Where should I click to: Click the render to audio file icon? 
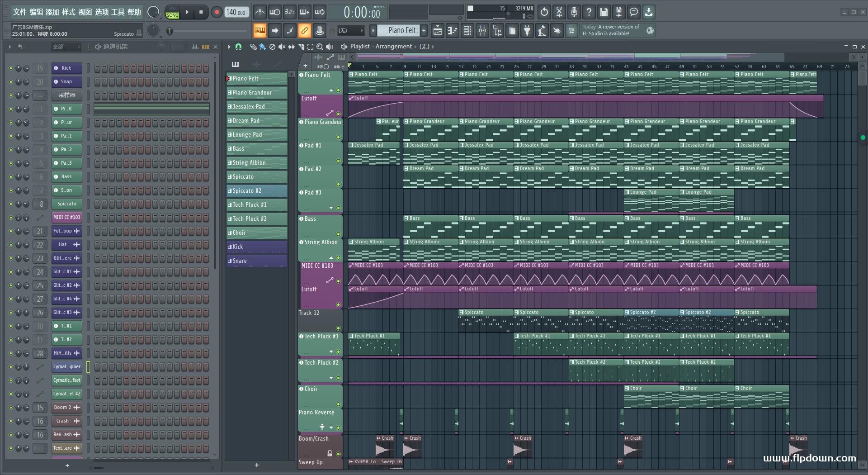pos(619,12)
